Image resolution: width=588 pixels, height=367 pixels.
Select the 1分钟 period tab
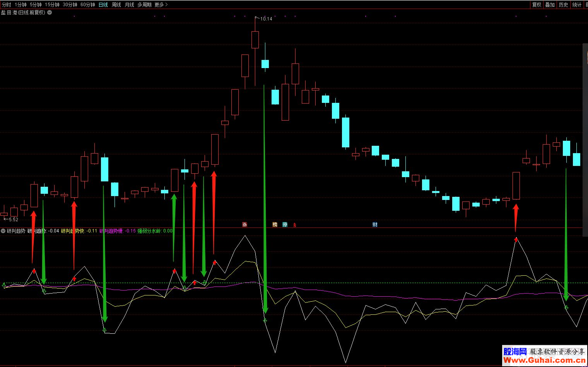[x=21, y=5]
